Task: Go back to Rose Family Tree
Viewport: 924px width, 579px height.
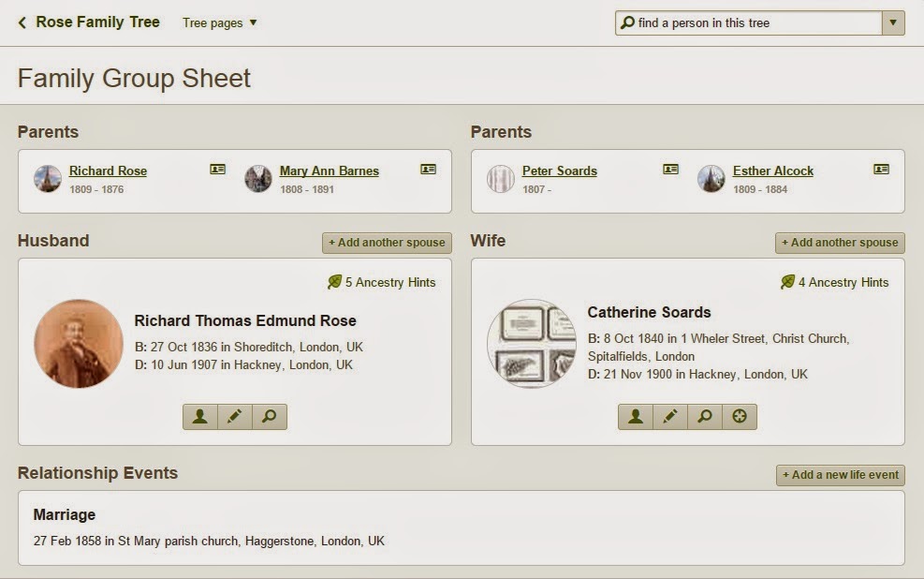Action: [x=88, y=22]
